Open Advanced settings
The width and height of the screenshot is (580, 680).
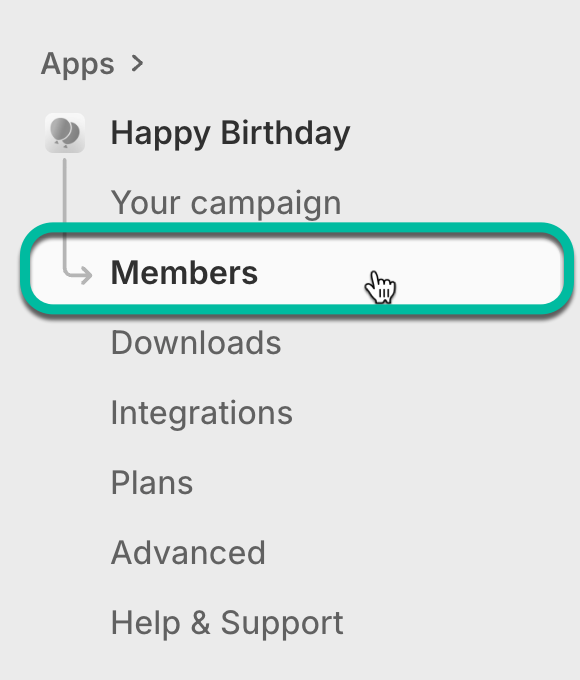tap(188, 553)
